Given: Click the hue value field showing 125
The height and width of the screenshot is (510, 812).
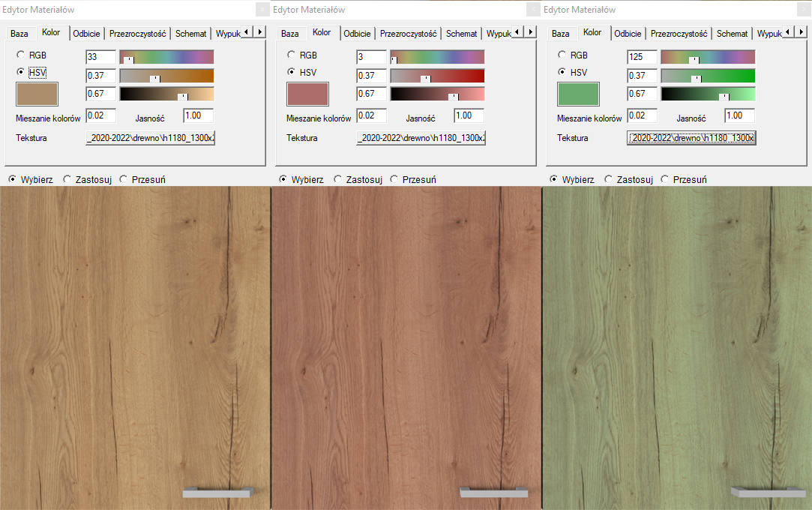Looking at the screenshot, I should [x=642, y=57].
